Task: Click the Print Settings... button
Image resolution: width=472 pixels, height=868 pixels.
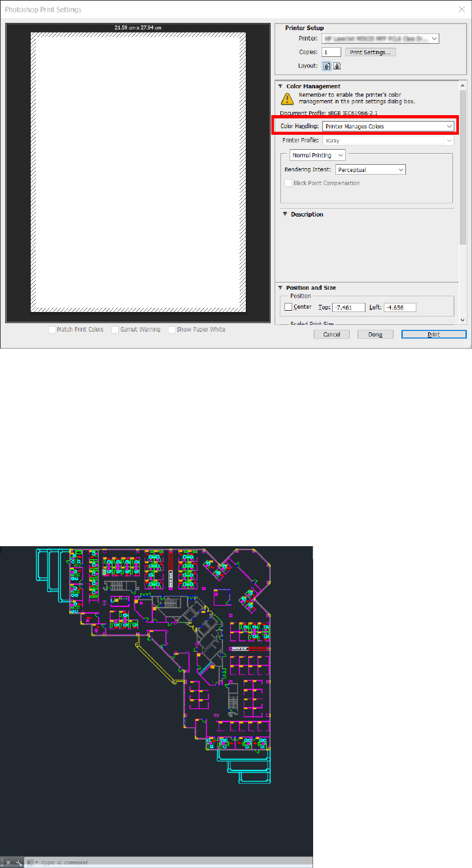Action: [371, 52]
